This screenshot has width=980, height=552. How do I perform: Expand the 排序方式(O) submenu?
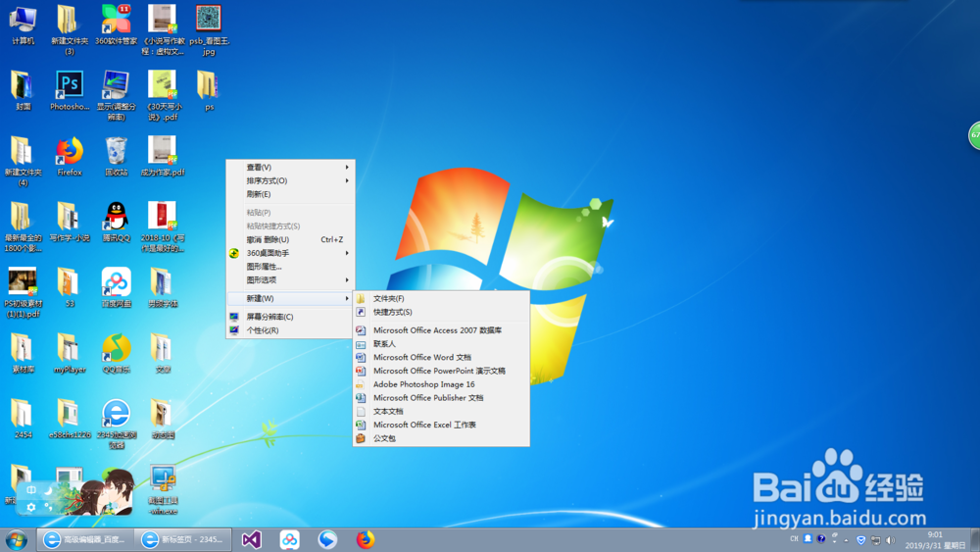tap(291, 180)
